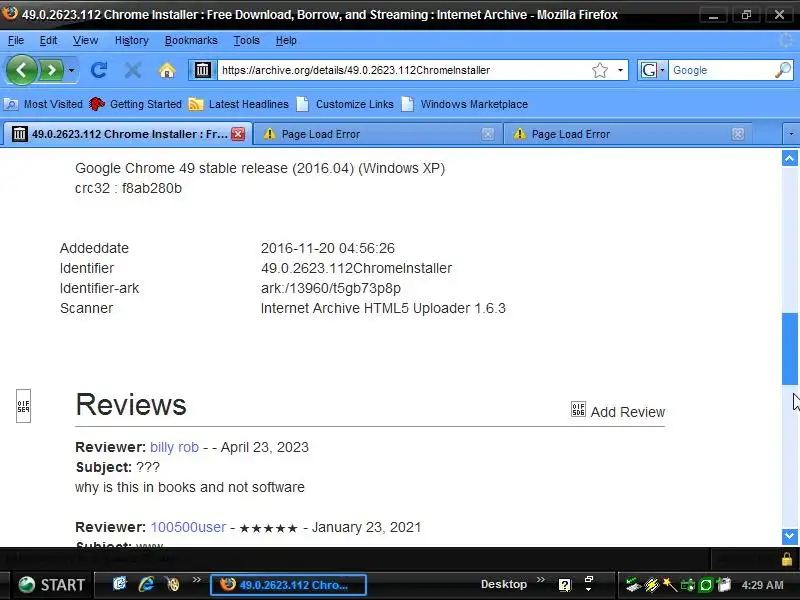Screen dimensions: 800x600
Task: Open the File menu
Action: (16, 40)
